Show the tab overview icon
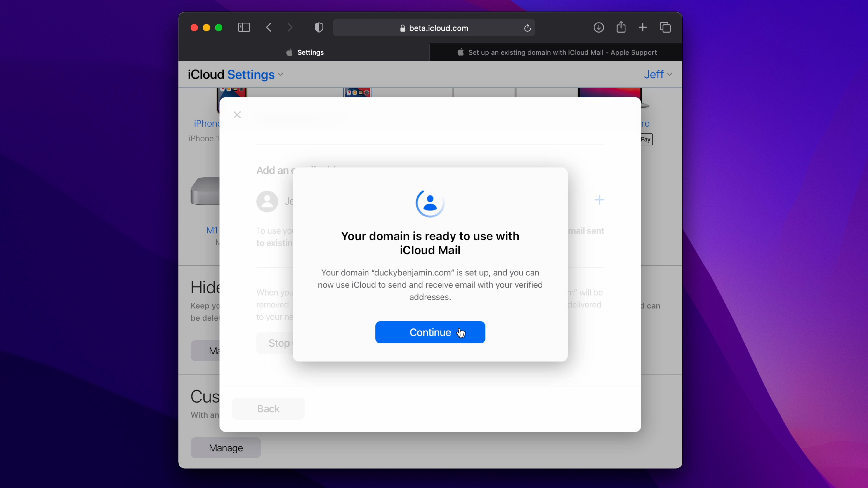The image size is (868, 488). pyautogui.click(x=665, y=28)
